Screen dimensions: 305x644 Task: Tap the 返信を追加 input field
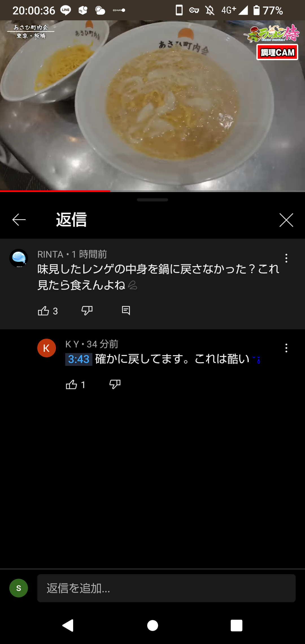point(166,588)
